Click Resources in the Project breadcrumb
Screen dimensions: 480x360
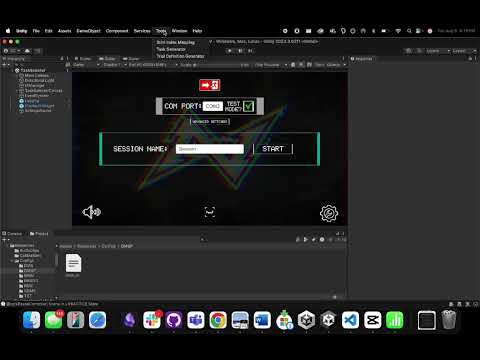tap(86, 246)
